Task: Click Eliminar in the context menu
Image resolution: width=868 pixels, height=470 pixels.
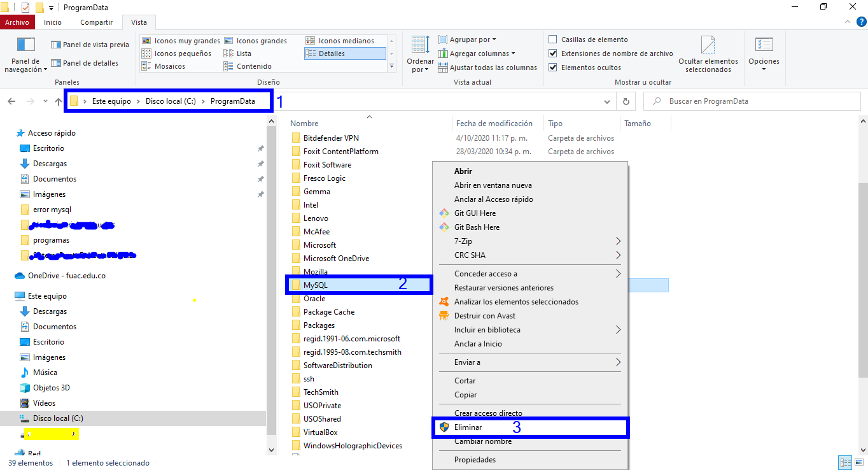Action: (468, 427)
